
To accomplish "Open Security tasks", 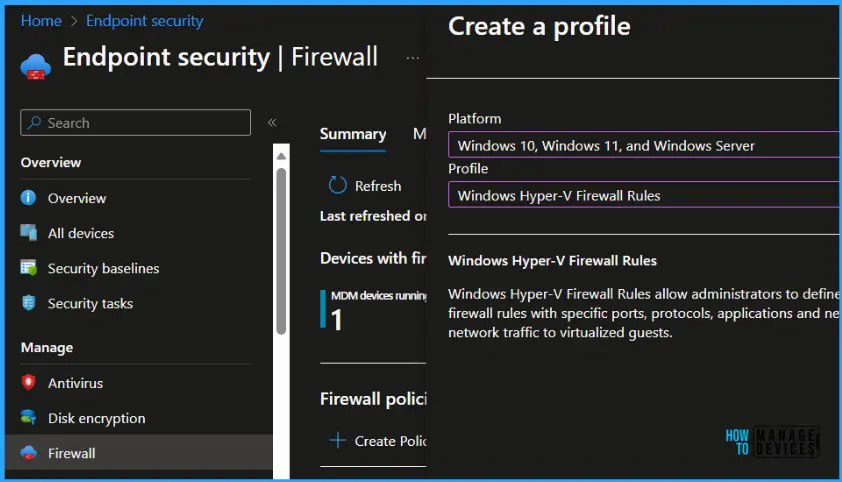I will click(x=90, y=304).
